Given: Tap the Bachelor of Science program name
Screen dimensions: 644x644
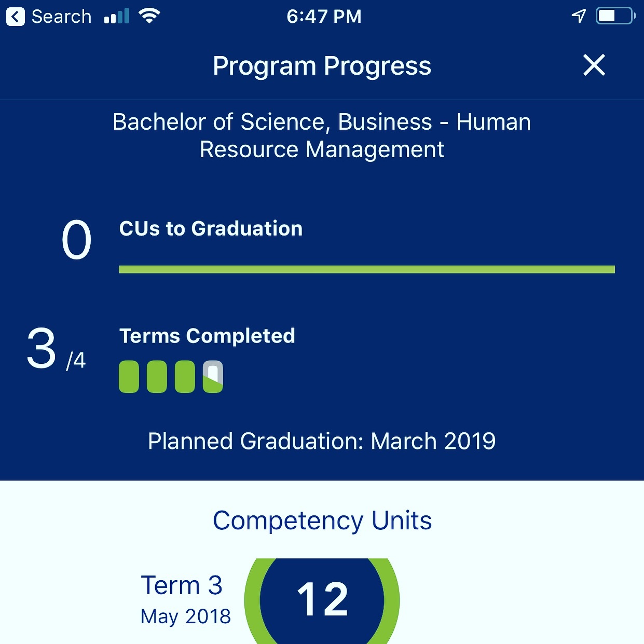Looking at the screenshot, I should click(322, 136).
